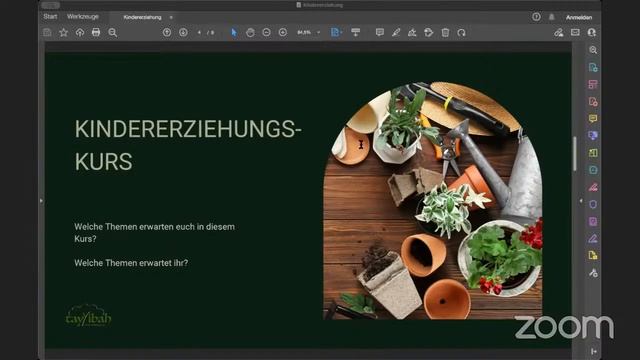Activate the hand pan tool
Image resolution: width=640 pixels, height=360 pixels.
[x=250, y=32]
